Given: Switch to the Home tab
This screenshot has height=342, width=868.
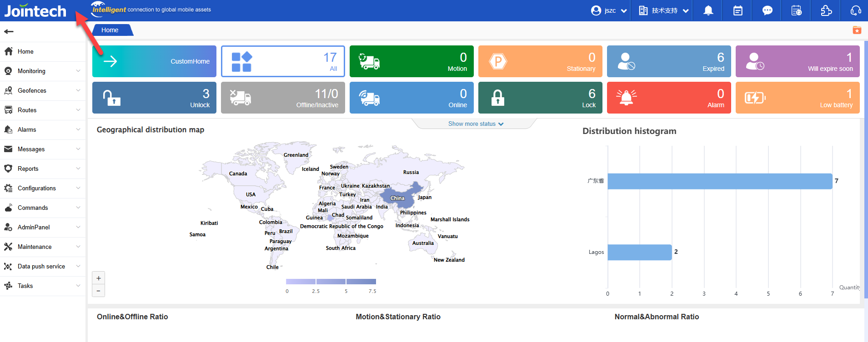Looking at the screenshot, I should pyautogui.click(x=110, y=30).
